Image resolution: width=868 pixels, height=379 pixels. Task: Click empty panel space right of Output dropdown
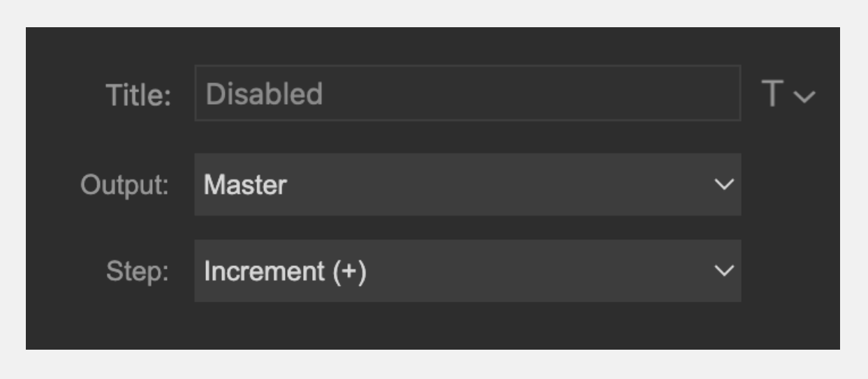pos(790,184)
